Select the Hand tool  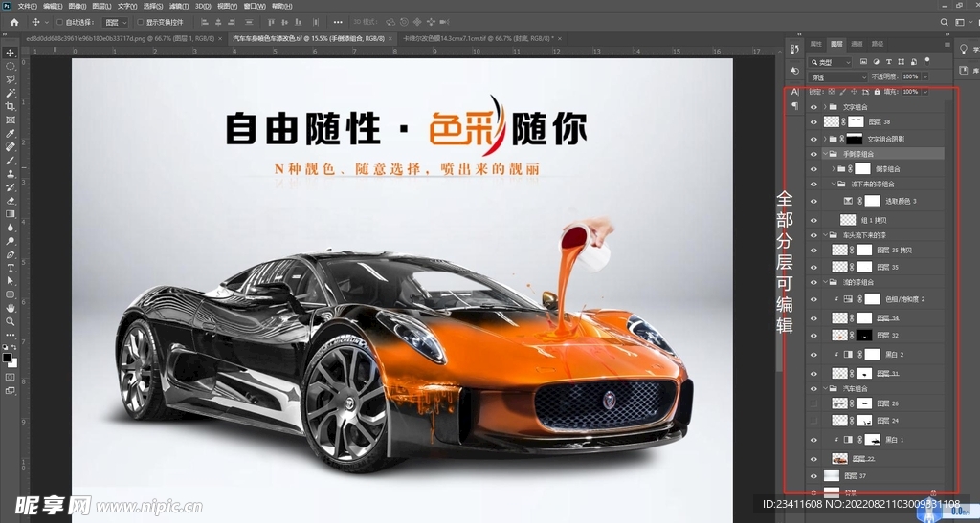[x=10, y=308]
